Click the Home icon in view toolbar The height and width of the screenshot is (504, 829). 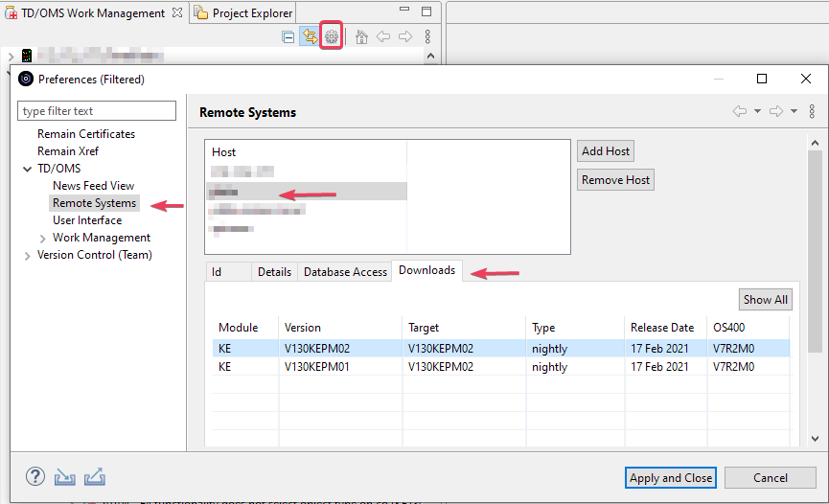pyautogui.click(x=361, y=36)
